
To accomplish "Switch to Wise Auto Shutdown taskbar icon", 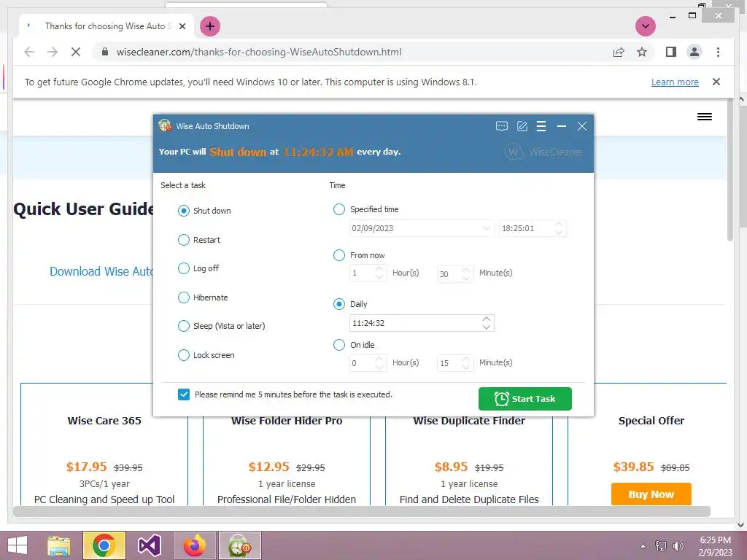I will point(240,545).
